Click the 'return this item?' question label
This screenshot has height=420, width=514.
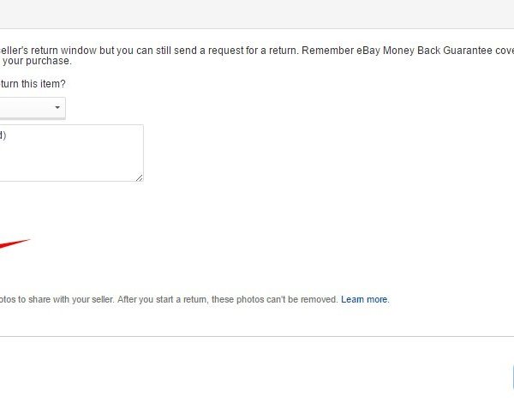pos(33,84)
